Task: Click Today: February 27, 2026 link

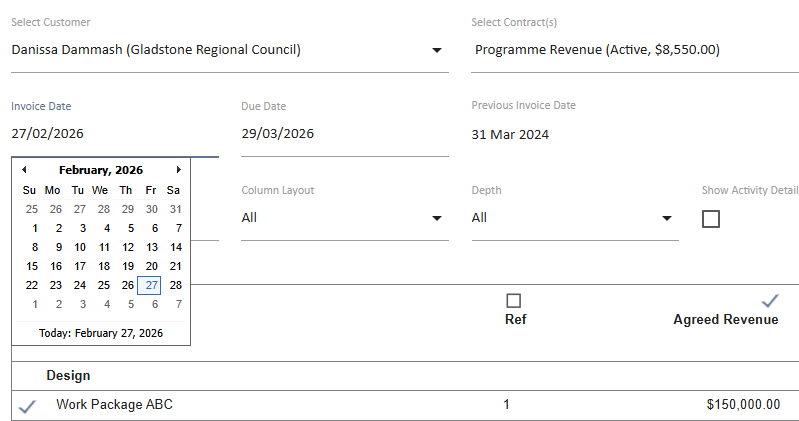Action: point(100,333)
